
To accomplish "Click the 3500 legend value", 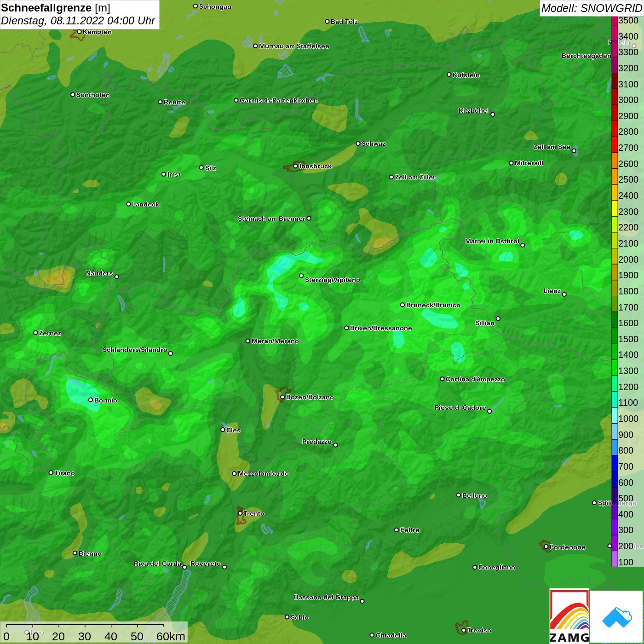I will pos(628,20).
